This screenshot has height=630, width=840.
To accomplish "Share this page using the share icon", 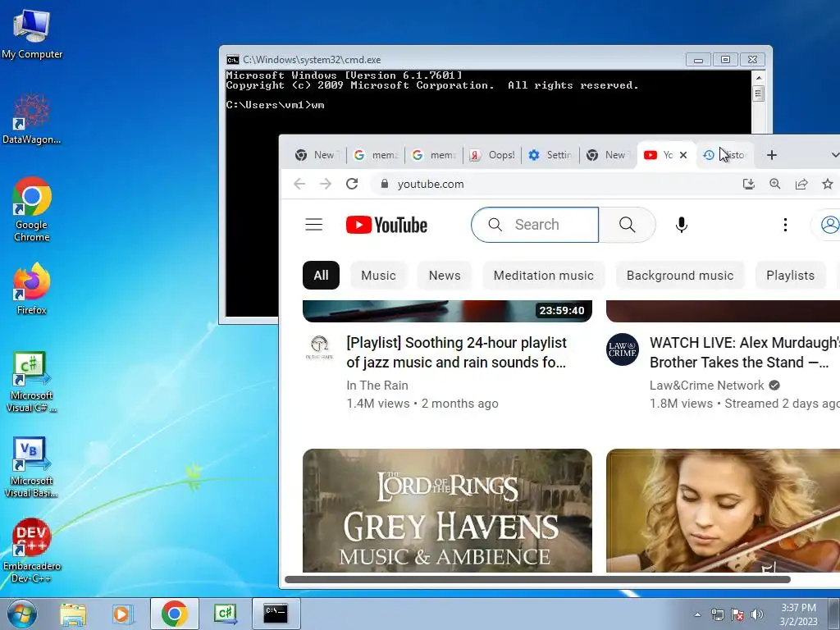I will pos(801,184).
